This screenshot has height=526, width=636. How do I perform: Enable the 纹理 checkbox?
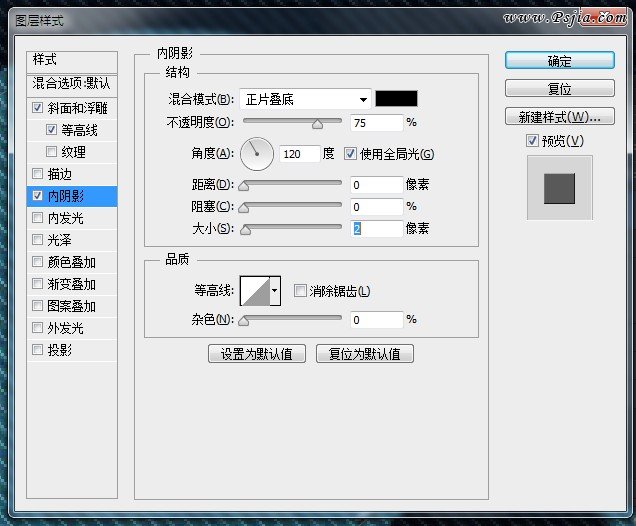click(51, 152)
